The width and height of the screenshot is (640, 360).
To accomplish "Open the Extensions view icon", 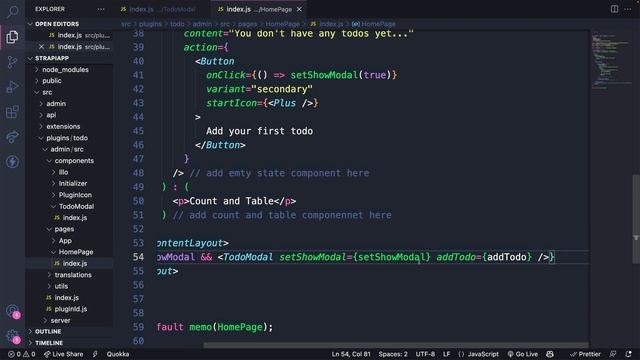I will 12,112.
